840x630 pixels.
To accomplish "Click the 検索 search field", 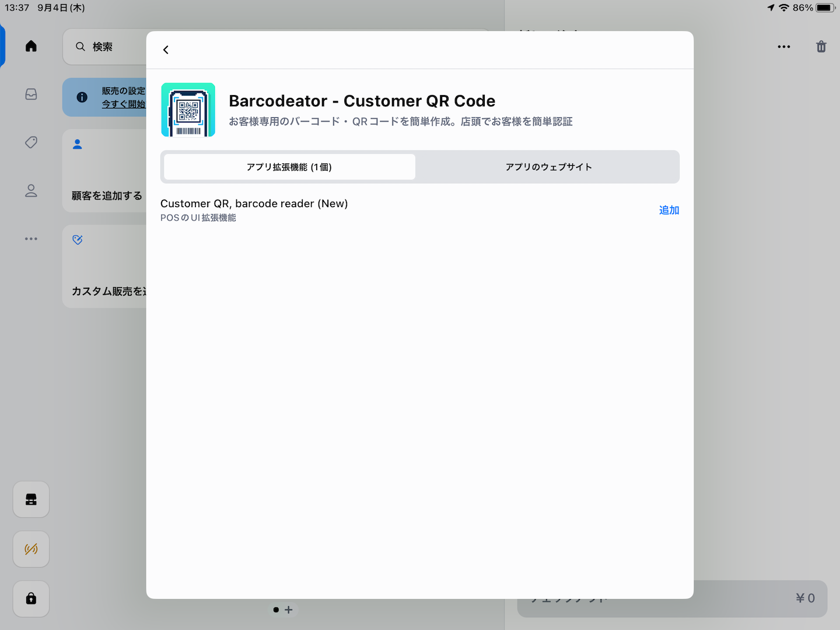I will click(105, 47).
